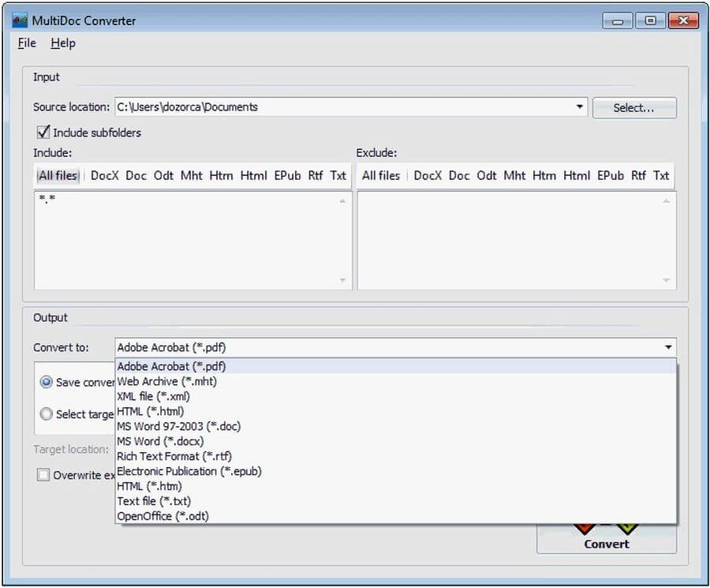Choose Electronic Publication (*.epub) option

point(396,470)
